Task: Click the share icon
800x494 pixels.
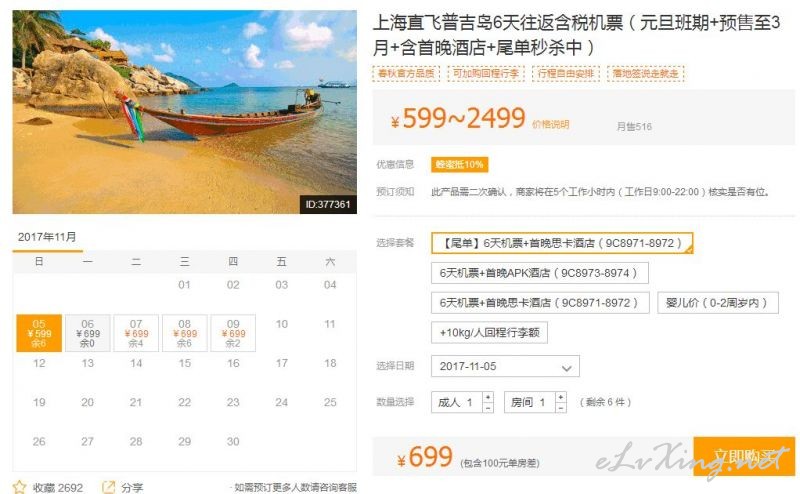Action: [109, 487]
